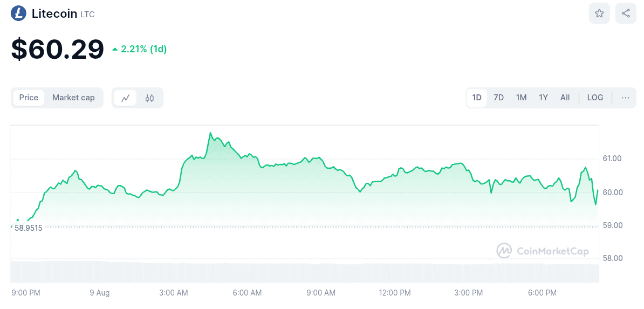Switch to candlestick chart view
Image resolution: width=644 pixels, height=309 pixels.
click(x=149, y=98)
